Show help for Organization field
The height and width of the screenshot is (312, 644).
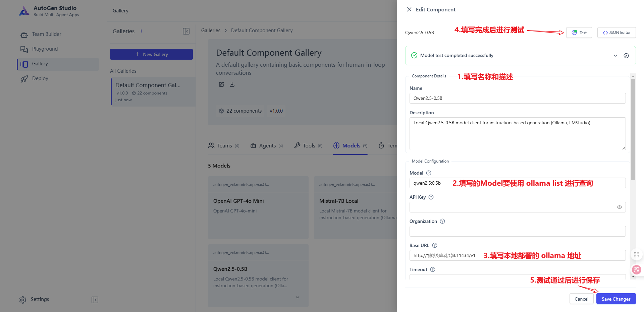click(x=442, y=221)
